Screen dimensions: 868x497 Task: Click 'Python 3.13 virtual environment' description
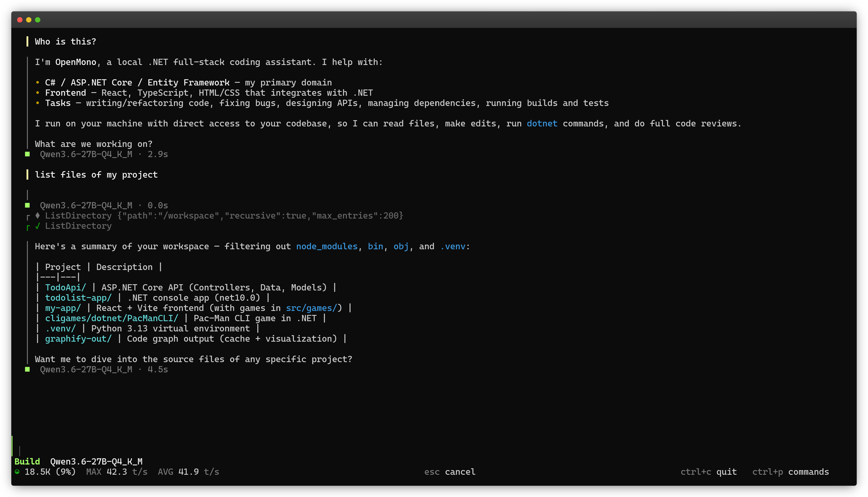170,328
